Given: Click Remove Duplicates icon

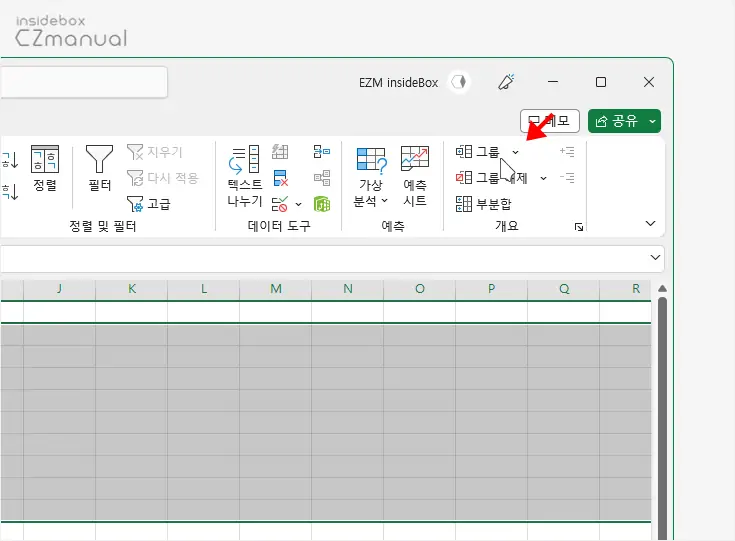Looking at the screenshot, I should coord(280,178).
